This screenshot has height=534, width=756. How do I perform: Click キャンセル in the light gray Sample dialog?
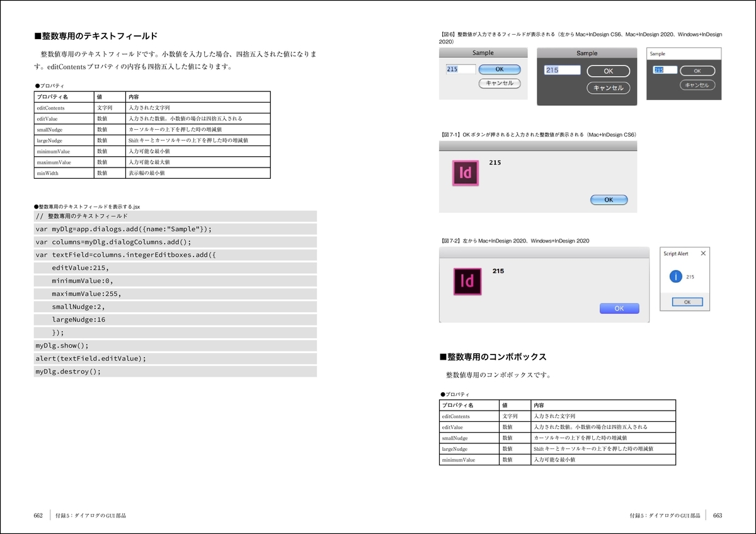(x=500, y=83)
